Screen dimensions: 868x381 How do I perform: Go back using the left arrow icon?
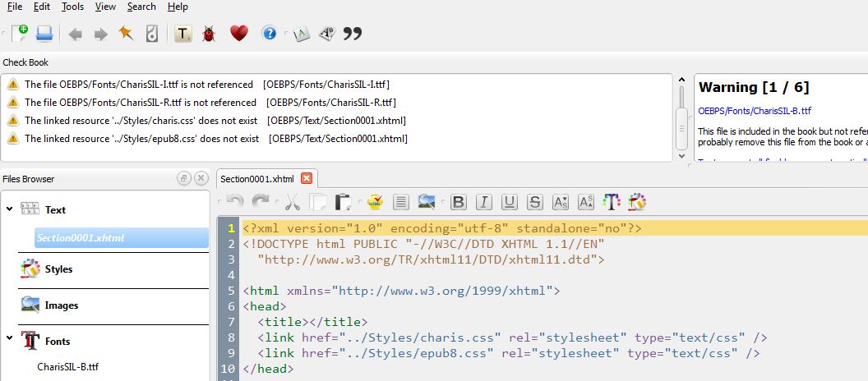75,34
